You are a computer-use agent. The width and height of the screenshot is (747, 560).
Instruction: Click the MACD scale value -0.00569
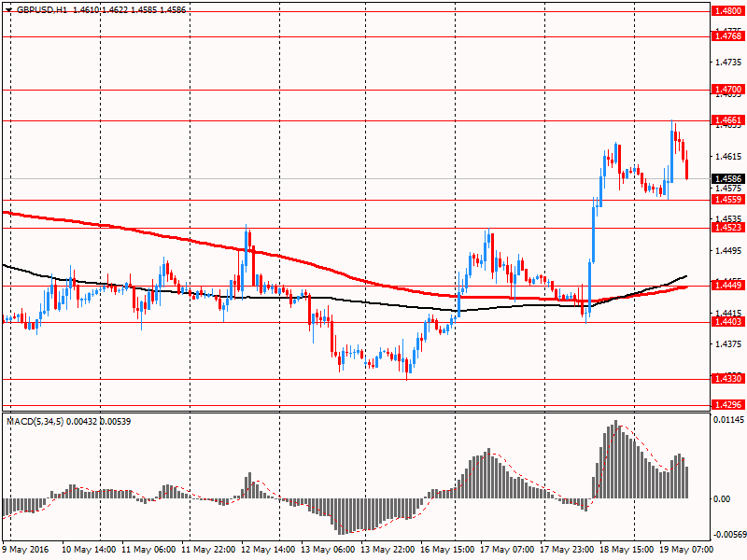[x=728, y=534]
